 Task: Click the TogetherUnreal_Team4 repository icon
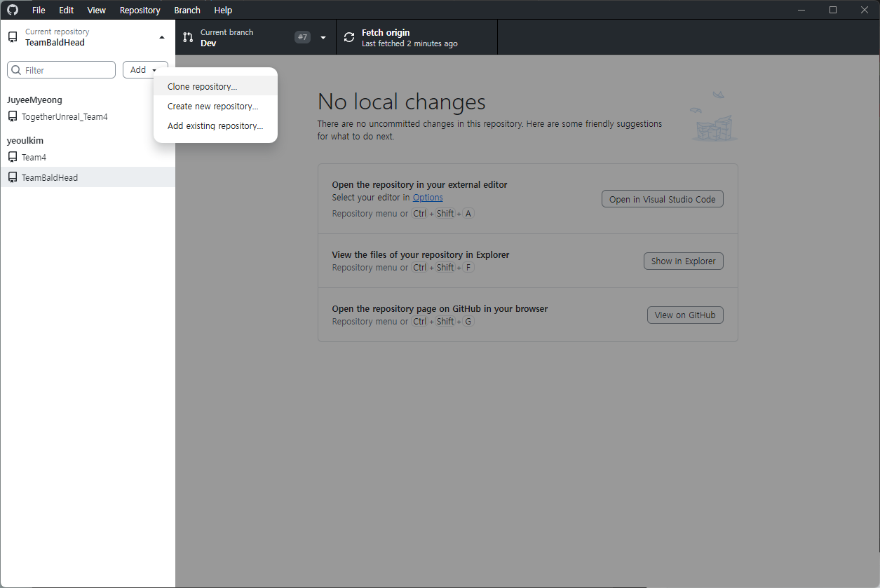[x=13, y=117]
